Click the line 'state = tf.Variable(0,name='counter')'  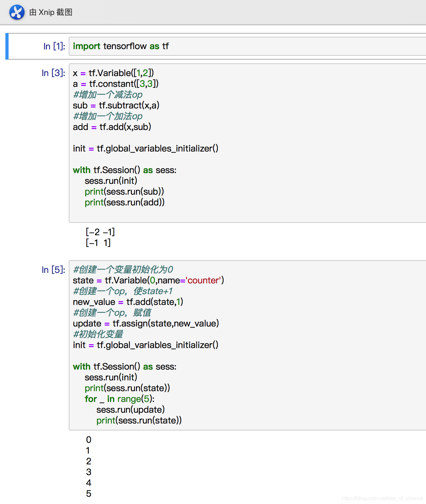(x=148, y=280)
